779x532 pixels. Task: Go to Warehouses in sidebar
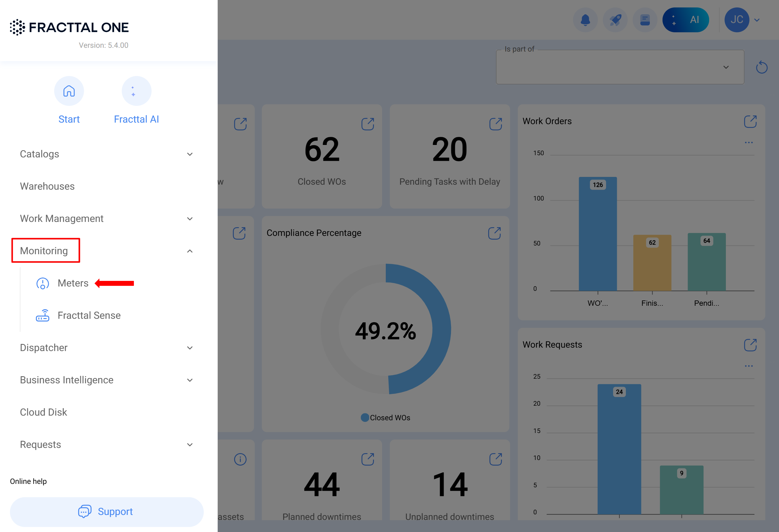pyautogui.click(x=47, y=186)
